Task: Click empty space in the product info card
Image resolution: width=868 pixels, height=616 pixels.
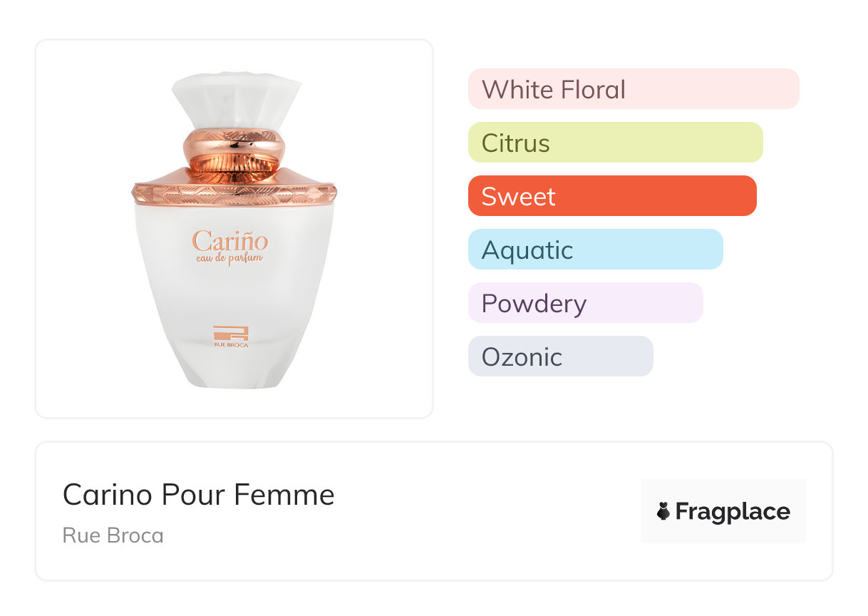Action: 485,513
